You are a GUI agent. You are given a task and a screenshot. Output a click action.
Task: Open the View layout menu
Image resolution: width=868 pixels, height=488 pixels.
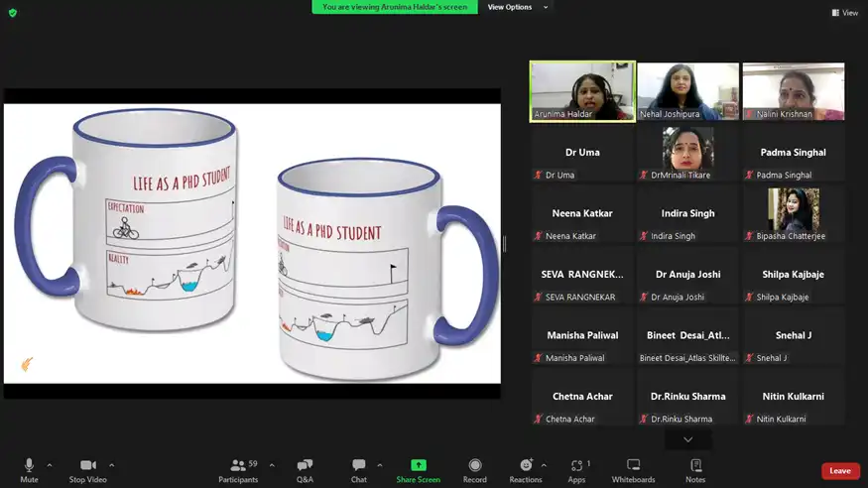pos(845,13)
